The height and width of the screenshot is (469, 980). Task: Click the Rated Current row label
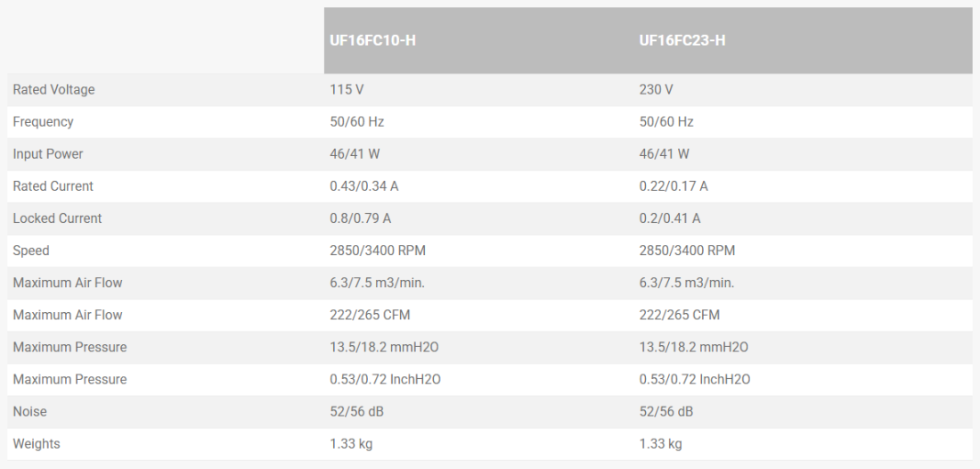tap(53, 185)
